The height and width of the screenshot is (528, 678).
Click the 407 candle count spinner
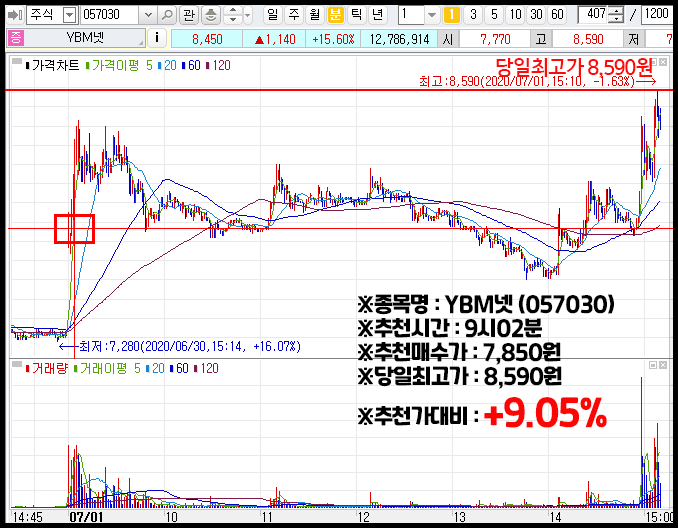click(615, 16)
